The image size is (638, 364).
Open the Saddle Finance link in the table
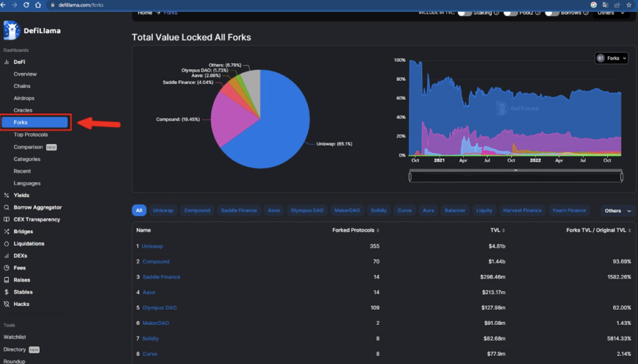point(161,277)
